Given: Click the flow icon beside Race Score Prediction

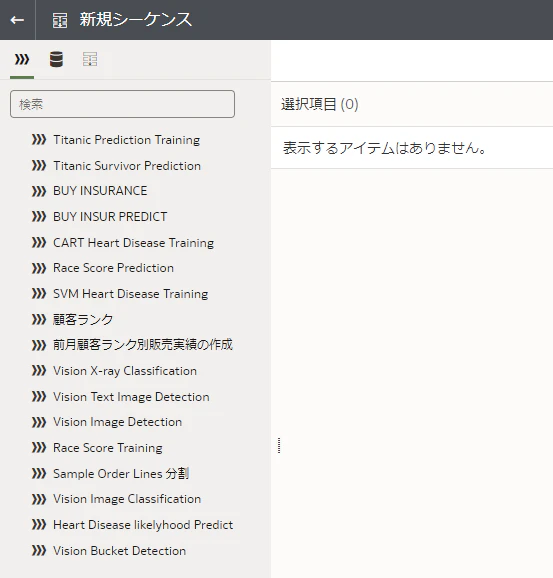Looking at the screenshot, I should [x=39, y=268].
